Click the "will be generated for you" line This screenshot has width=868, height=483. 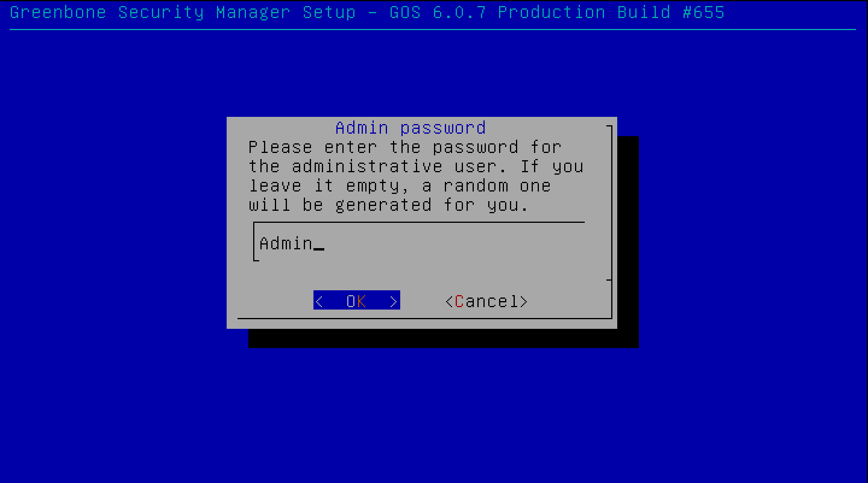[x=389, y=205]
